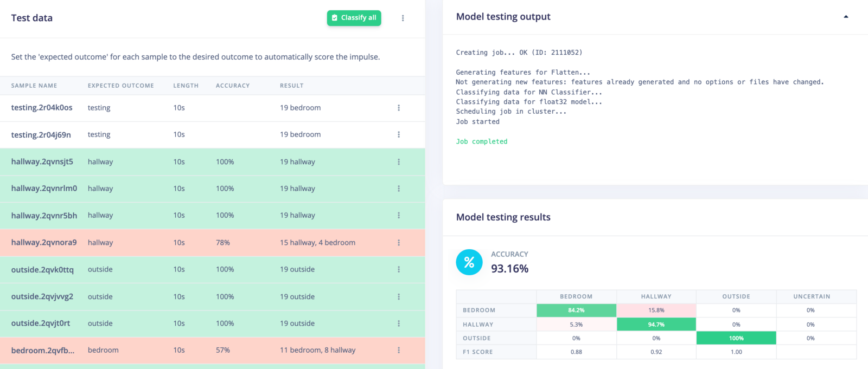Image resolution: width=868 pixels, height=369 pixels.
Task: Click the RESULT column header
Action: 292,86
